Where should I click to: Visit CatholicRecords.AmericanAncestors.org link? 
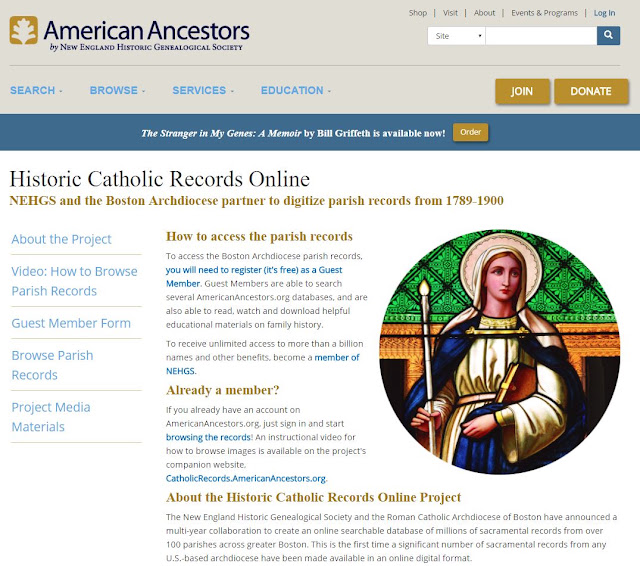pyautogui.click(x=246, y=478)
